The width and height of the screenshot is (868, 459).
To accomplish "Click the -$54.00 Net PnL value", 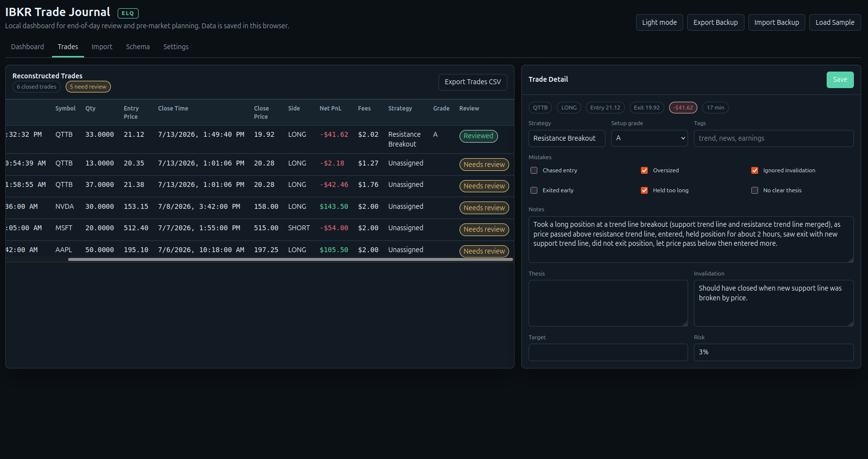I will point(334,228).
